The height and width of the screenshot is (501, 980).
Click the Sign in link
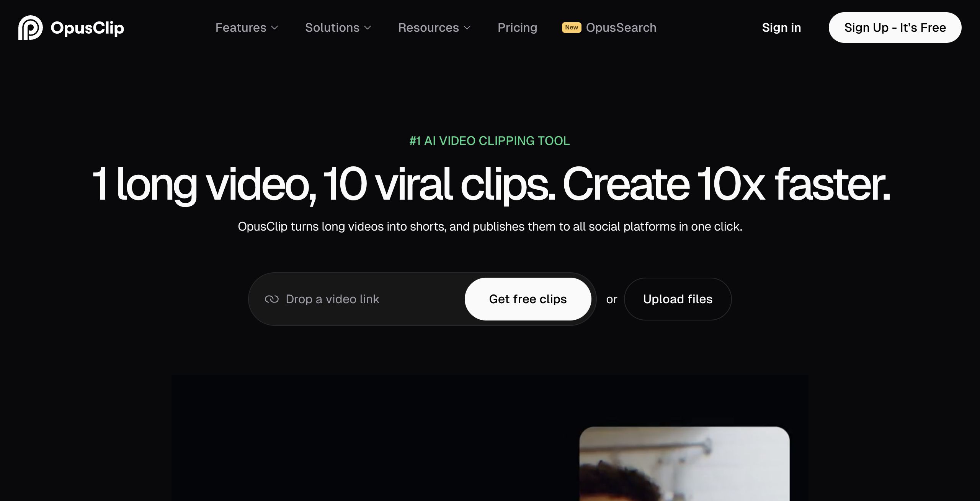coord(781,28)
